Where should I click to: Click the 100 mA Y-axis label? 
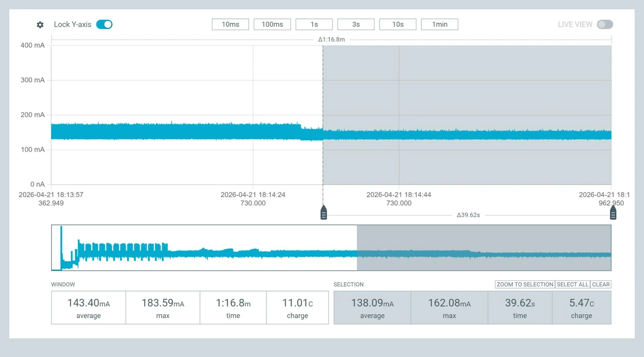(33, 150)
